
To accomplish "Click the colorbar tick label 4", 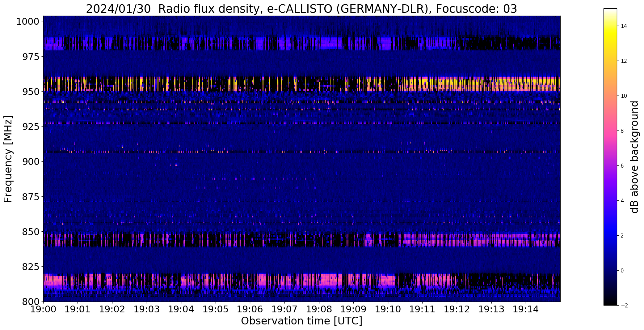I will click(622, 201).
